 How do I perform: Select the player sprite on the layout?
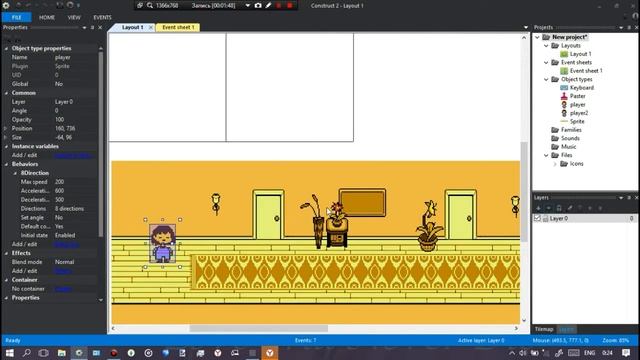pos(163,243)
